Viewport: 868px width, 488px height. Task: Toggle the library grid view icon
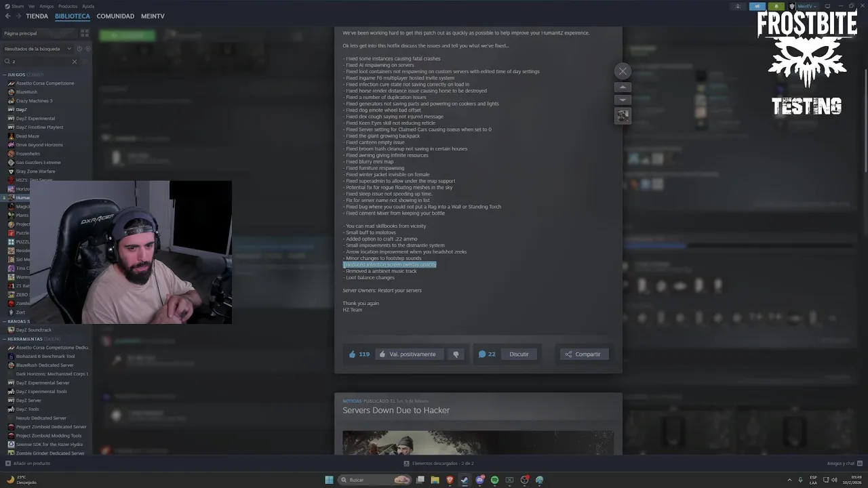(85, 33)
